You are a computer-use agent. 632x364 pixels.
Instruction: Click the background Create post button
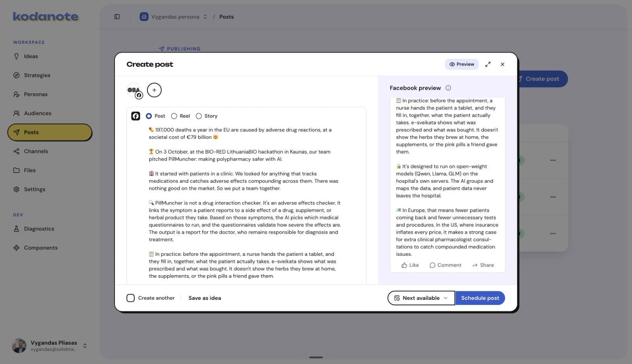tap(542, 79)
